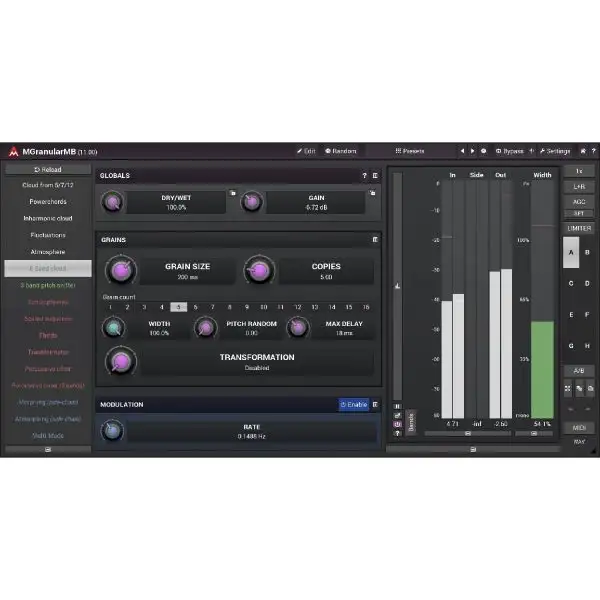The image size is (600, 600).
Task: Open the GLOBALS section menu icon
Action: coord(375,175)
